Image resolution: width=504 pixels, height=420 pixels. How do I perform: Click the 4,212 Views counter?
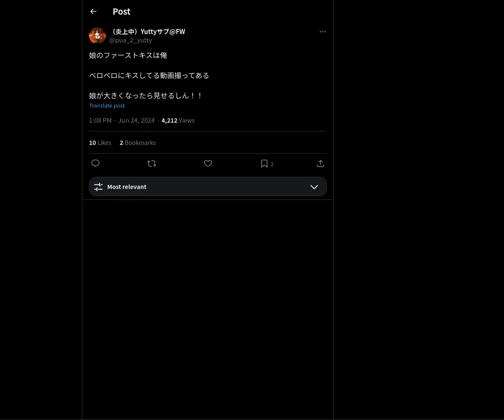pos(178,121)
